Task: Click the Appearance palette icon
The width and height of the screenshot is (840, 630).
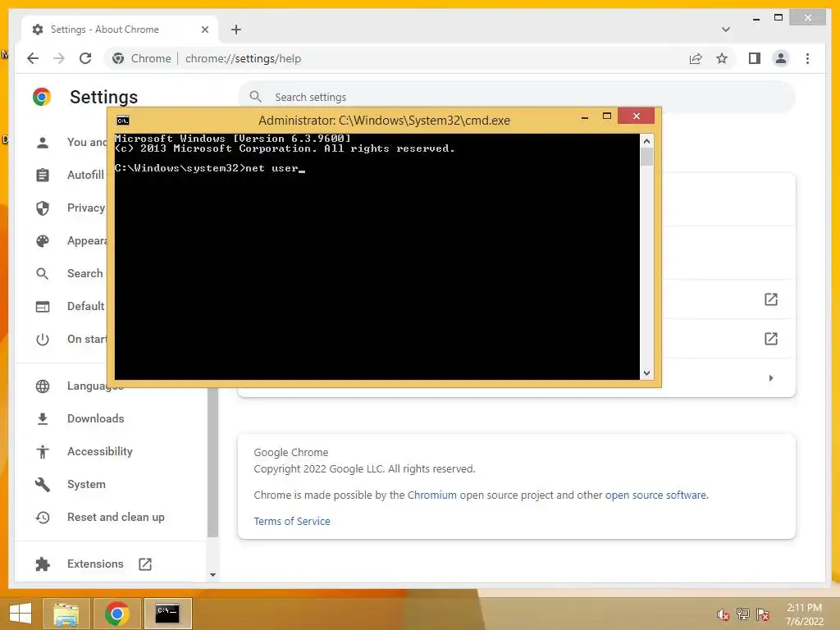Action: pyautogui.click(x=43, y=240)
